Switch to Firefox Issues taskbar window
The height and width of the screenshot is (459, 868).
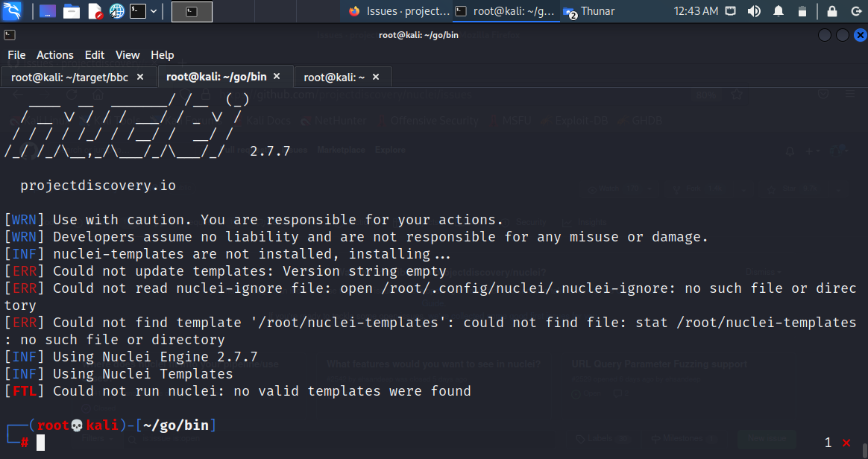398,11
